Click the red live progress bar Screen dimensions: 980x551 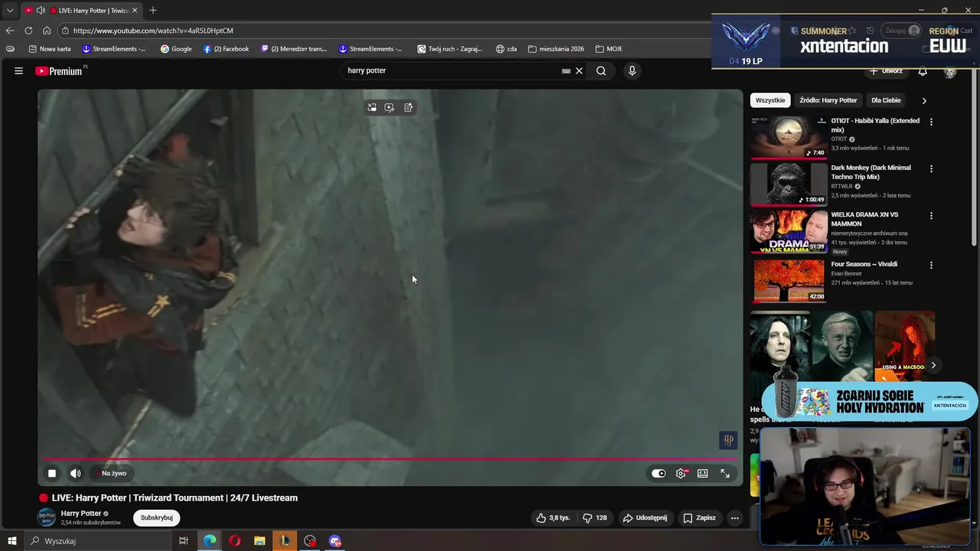[x=390, y=459]
